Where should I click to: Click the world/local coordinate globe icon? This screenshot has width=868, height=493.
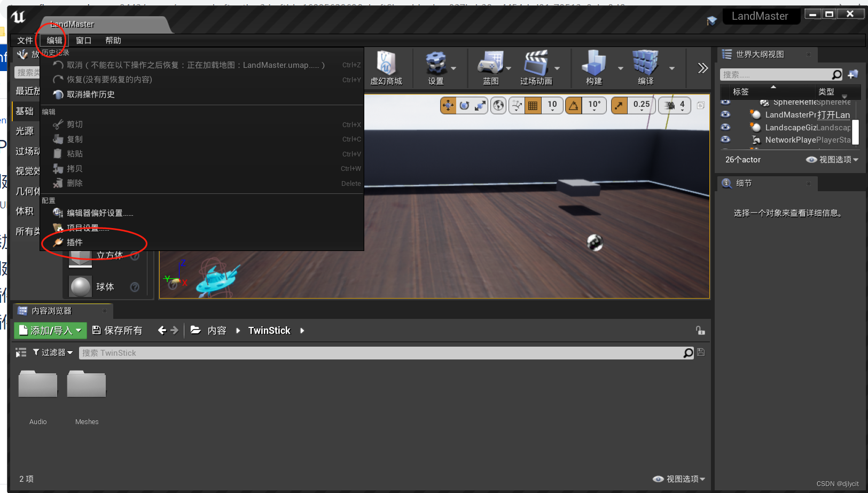tap(498, 105)
